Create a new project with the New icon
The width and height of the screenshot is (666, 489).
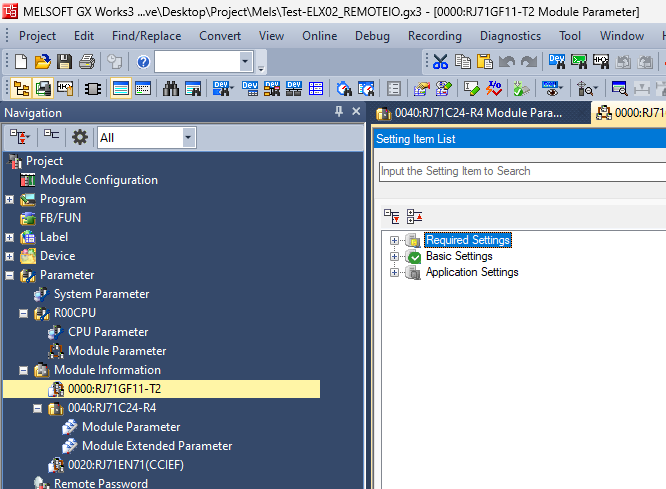[x=21, y=62]
